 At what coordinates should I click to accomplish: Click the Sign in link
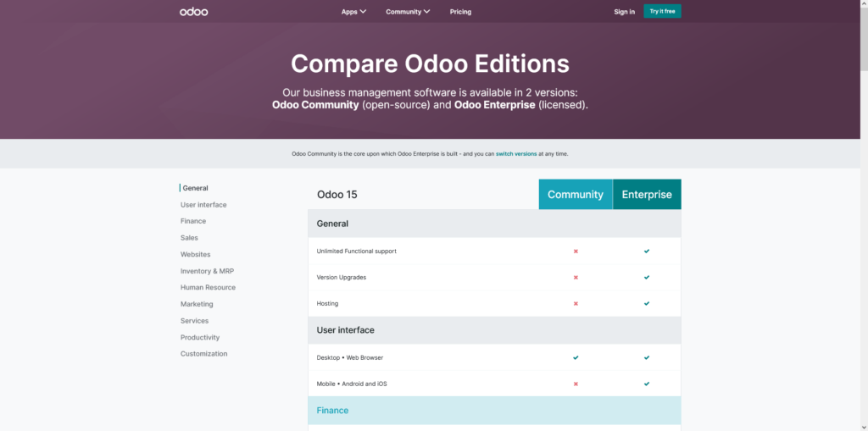(x=625, y=12)
